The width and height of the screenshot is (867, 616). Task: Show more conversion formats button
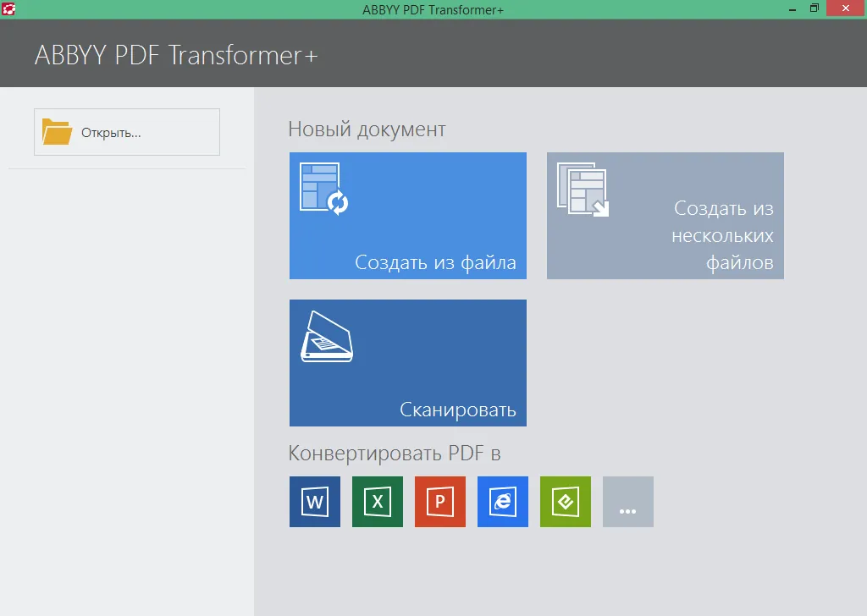click(628, 502)
